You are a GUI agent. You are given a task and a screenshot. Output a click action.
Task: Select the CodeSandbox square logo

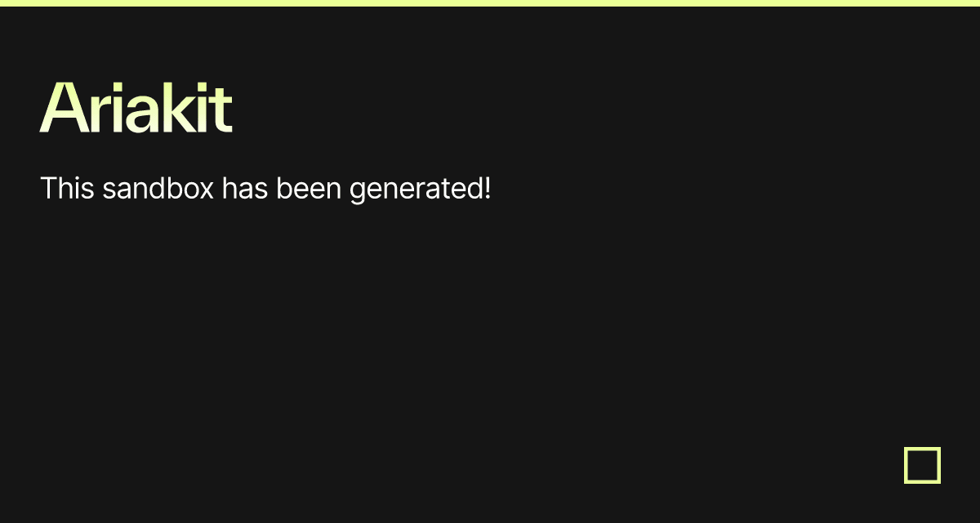[x=922, y=465]
